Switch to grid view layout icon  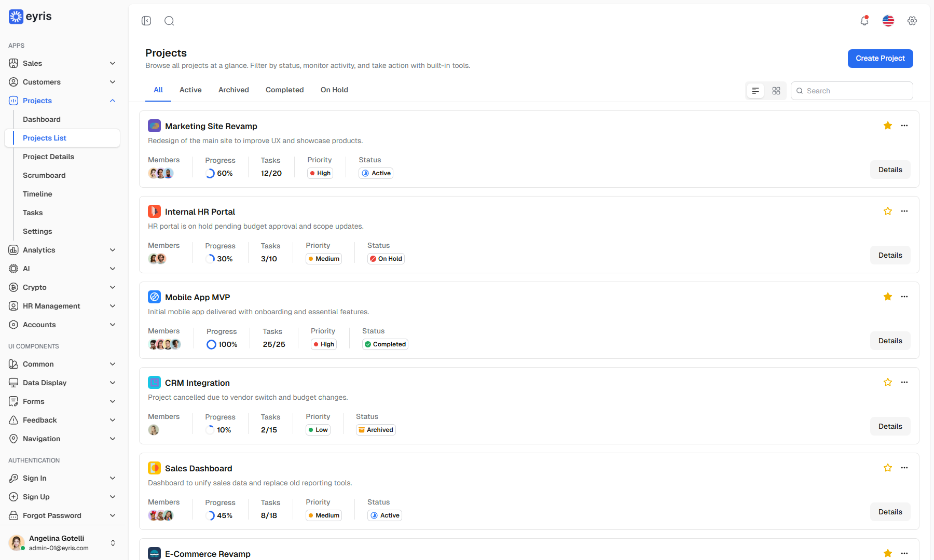point(776,91)
